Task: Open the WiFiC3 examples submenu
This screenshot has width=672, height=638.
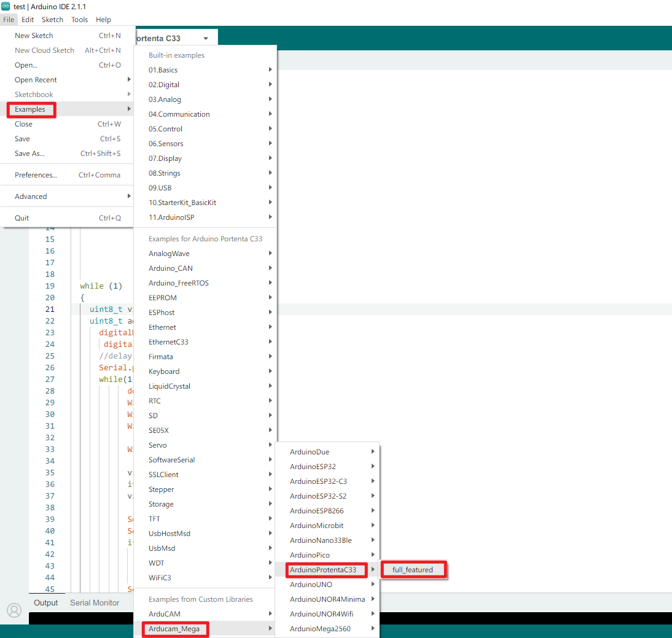Action: (x=205, y=578)
